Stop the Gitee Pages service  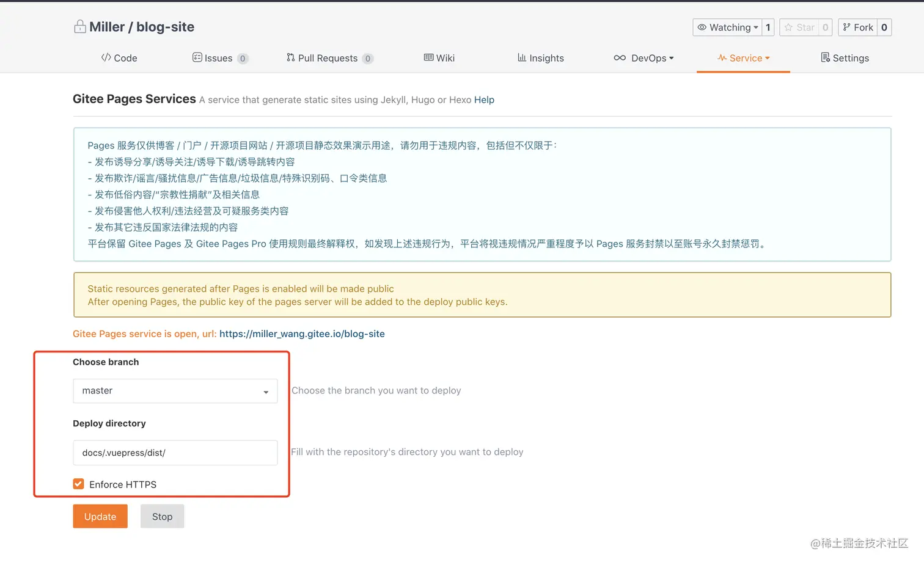click(x=162, y=516)
